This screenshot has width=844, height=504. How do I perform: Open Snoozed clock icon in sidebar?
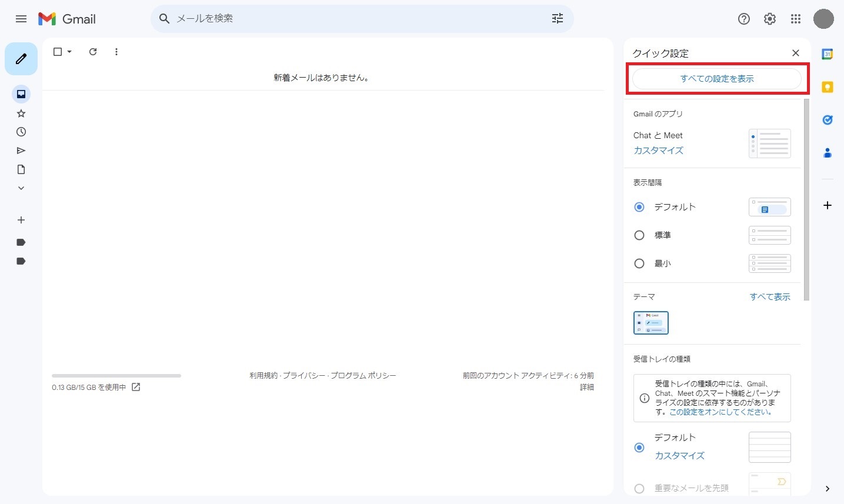(21, 132)
